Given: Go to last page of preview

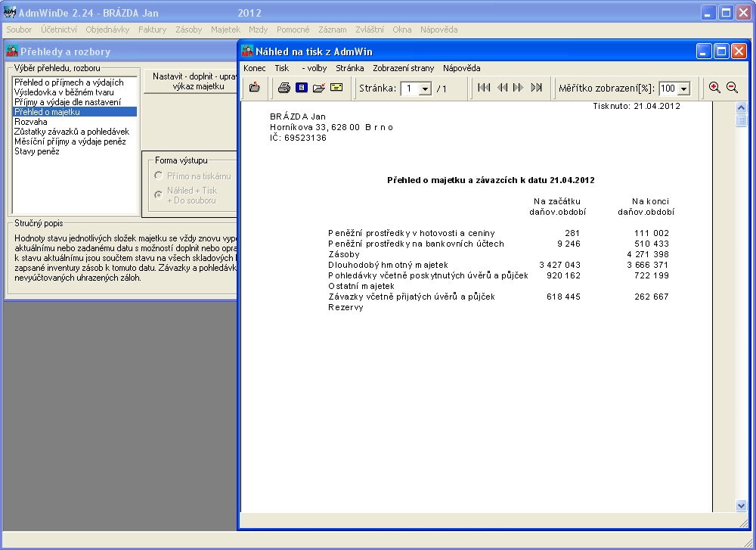Looking at the screenshot, I should (536, 87).
